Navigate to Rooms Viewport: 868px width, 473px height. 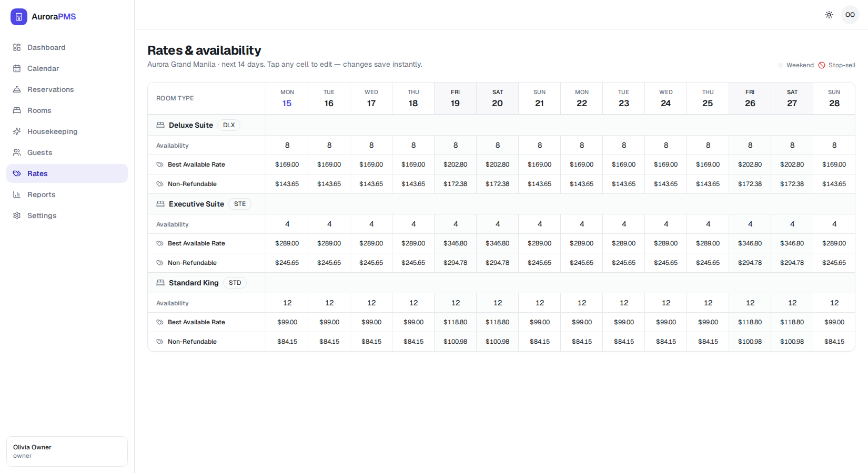pyautogui.click(x=67, y=110)
